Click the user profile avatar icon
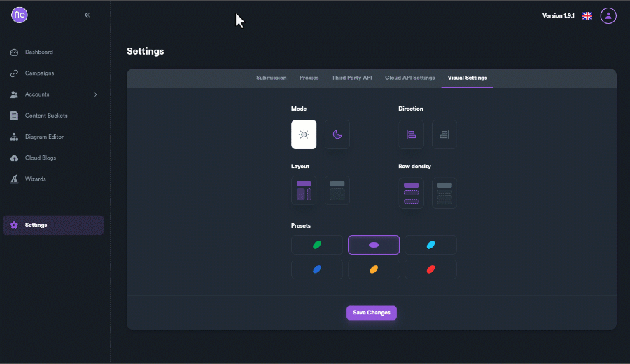Viewport: 630px width, 364px height. 608,15
